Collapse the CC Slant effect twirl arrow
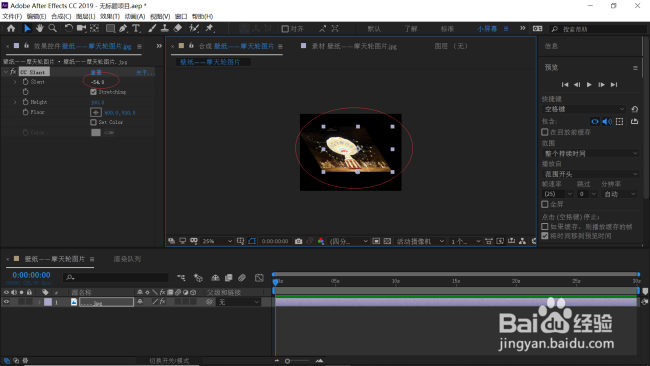The image size is (650, 366). [x=5, y=72]
